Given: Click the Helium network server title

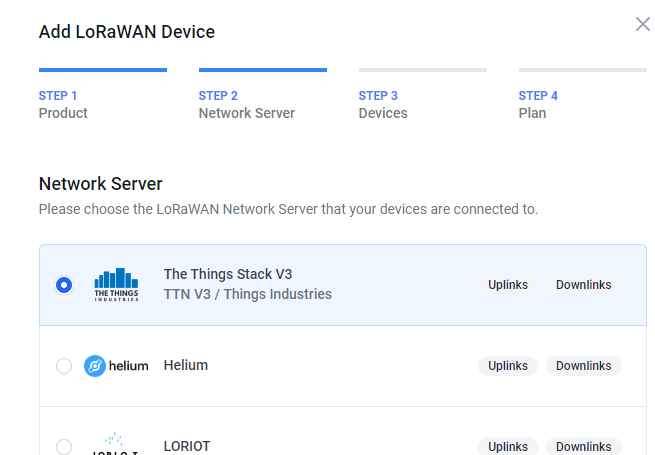Looking at the screenshot, I should click(186, 365).
